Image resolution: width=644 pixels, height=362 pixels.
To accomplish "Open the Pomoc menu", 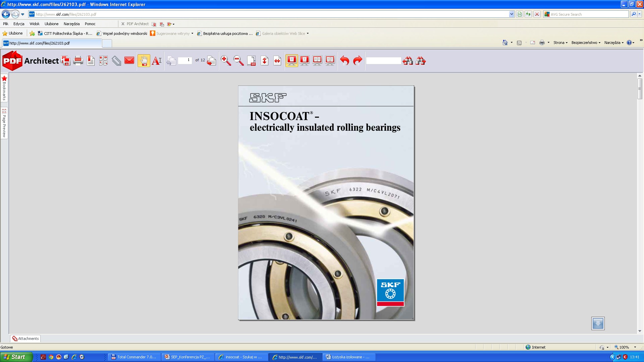I will (90, 24).
